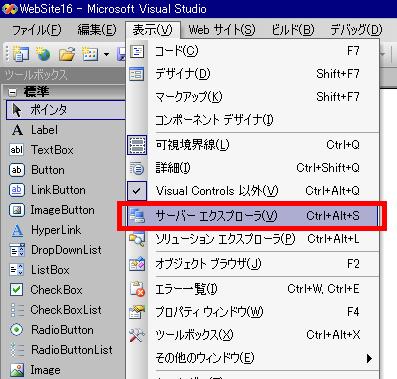Click the add new item toolbar icon
Viewport: 397px width, 379px height.
click(90, 54)
